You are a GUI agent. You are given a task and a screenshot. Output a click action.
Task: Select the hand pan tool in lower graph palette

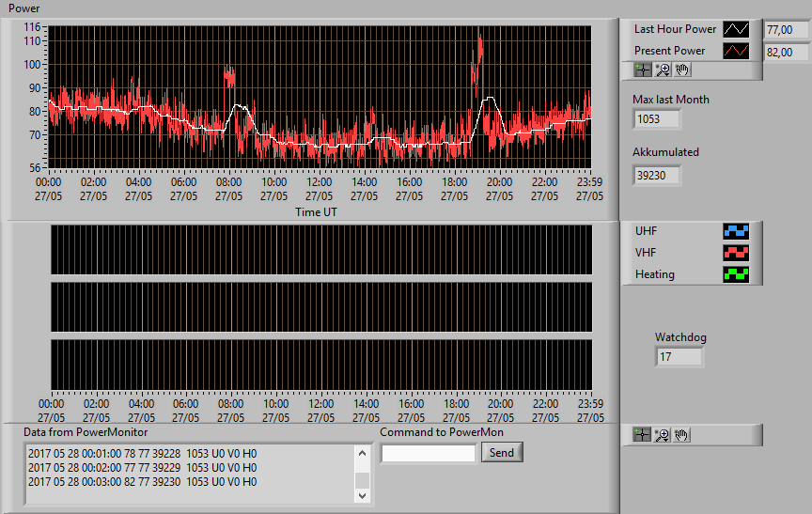(x=681, y=435)
